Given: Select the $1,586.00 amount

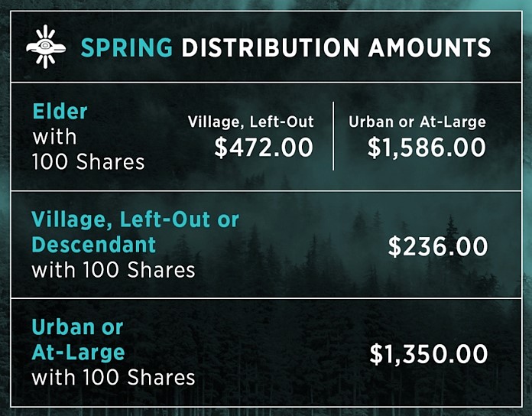Looking at the screenshot, I should tap(427, 147).
